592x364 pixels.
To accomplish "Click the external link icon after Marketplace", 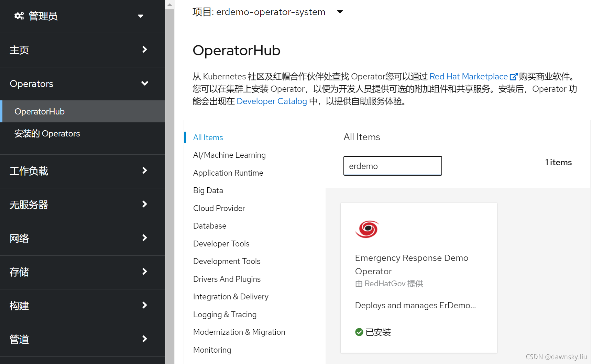I will [513, 77].
